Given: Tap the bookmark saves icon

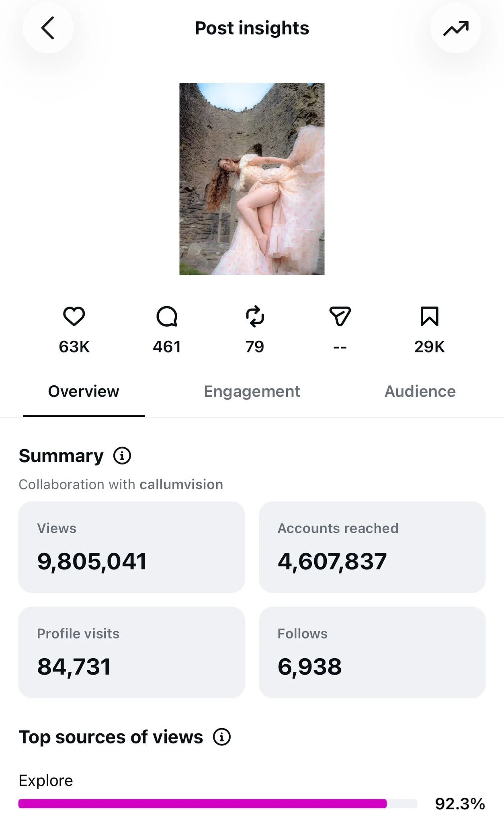Looking at the screenshot, I should point(429,316).
